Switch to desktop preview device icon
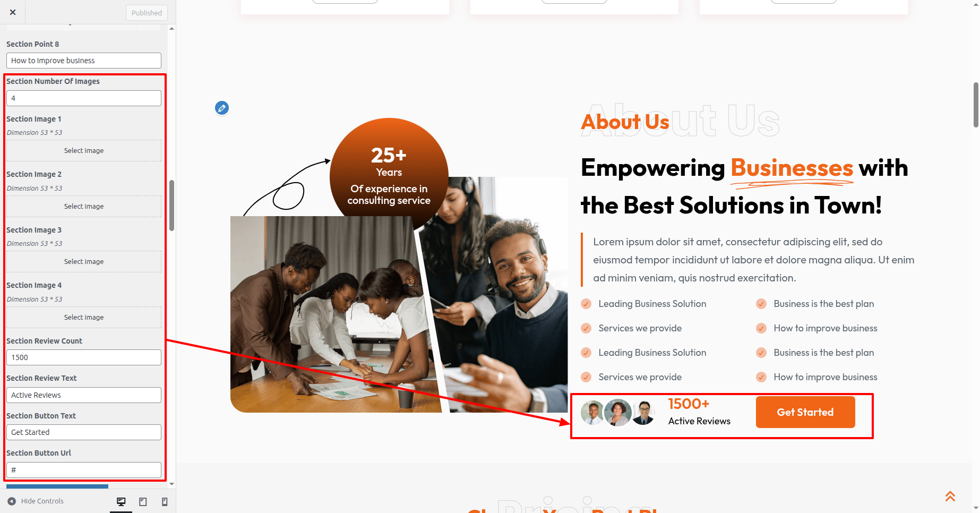Viewport: 980px width, 513px height. [x=121, y=501]
